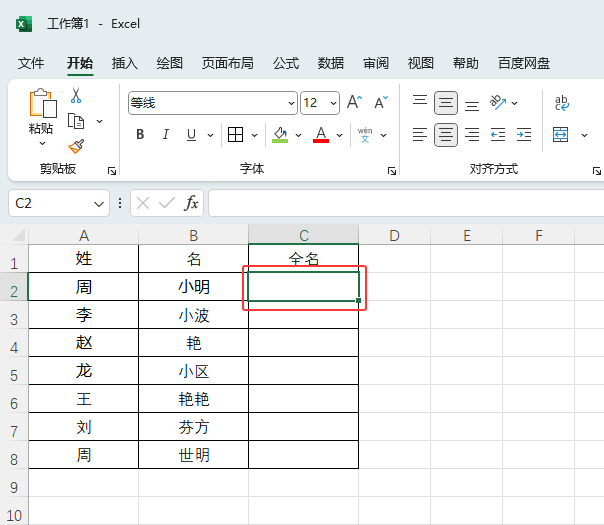The width and height of the screenshot is (604, 525).
Task: Toggle align text left
Action: coord(420,135)
